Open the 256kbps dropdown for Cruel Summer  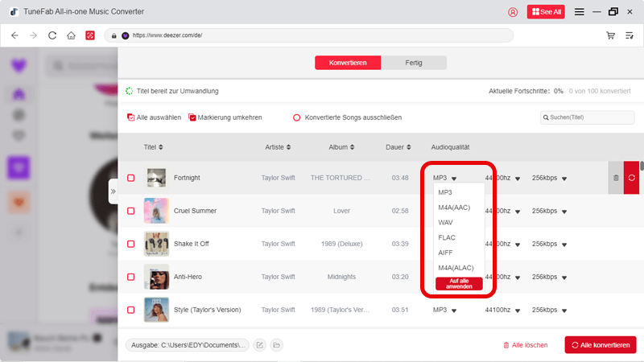pos(549,211)
